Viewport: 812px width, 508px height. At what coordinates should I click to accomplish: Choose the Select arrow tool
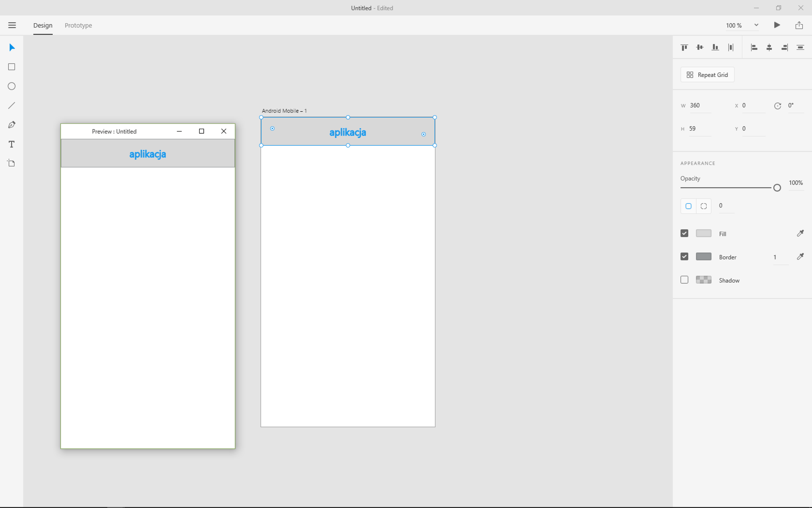tap(12, 48)
